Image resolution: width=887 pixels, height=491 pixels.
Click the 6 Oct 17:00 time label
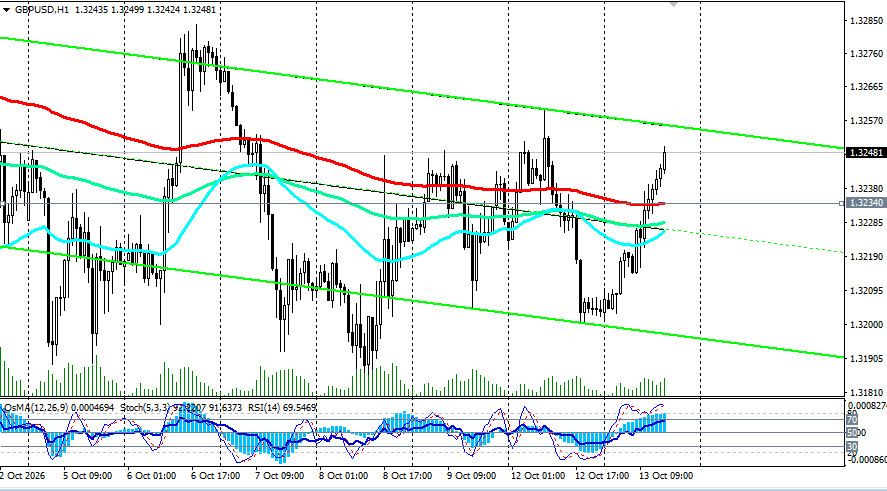(216, 476)
